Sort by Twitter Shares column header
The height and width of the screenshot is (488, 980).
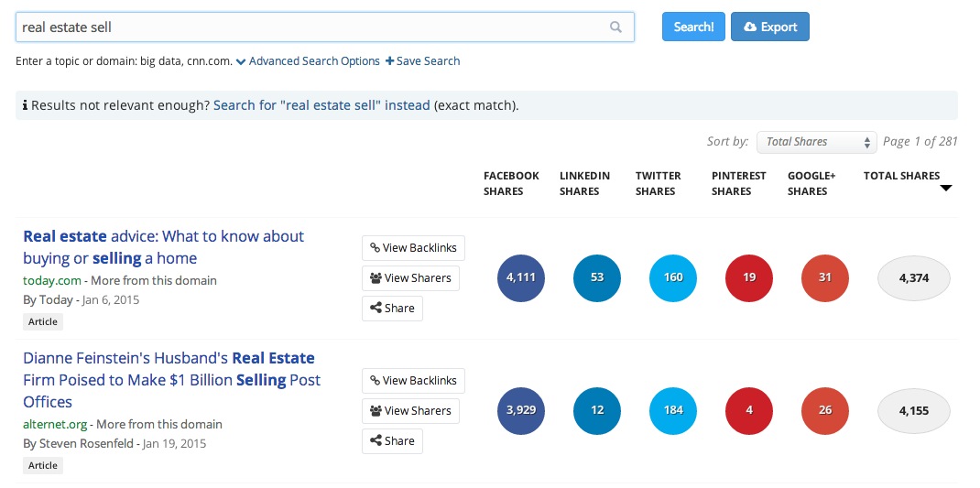pos(659,184)
